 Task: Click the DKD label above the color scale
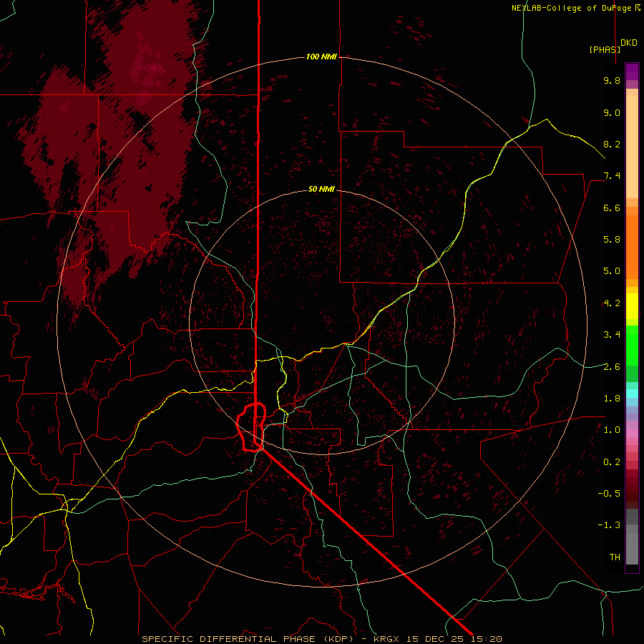[x=628, y=43]
